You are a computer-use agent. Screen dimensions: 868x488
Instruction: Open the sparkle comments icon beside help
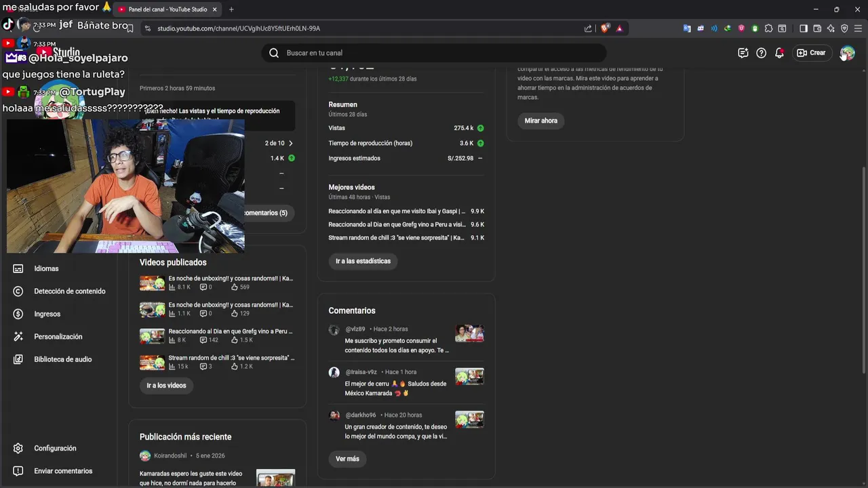743,53
